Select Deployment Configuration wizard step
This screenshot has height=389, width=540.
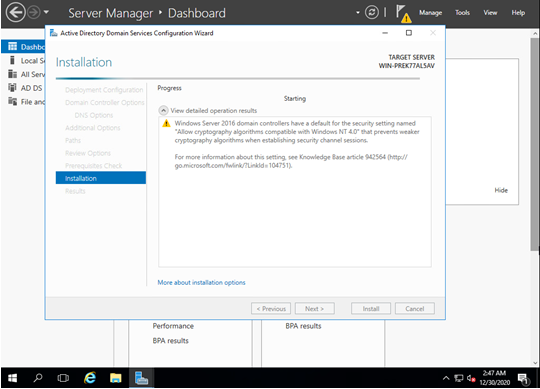(104, 90)
